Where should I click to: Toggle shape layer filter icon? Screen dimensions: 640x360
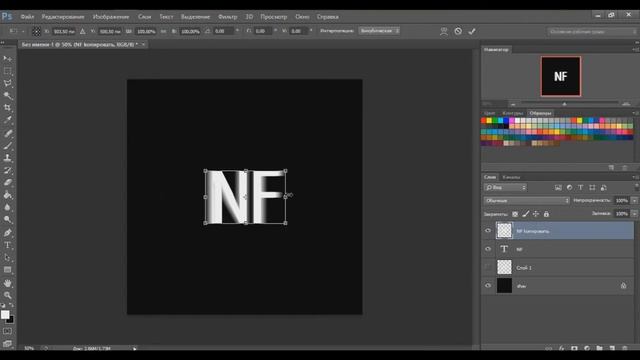point(592,188)
